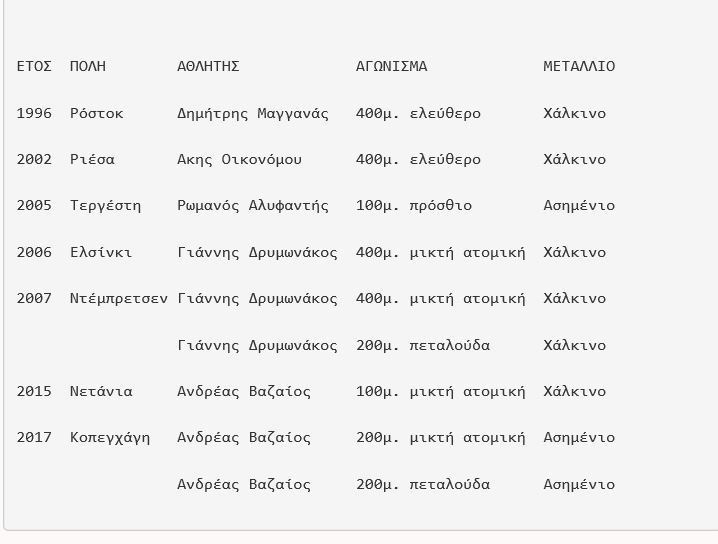Select the city Ντέμπρετσεν
This screenshot has height=544, width=718.
pyautogui.click(x=119, y=299)
